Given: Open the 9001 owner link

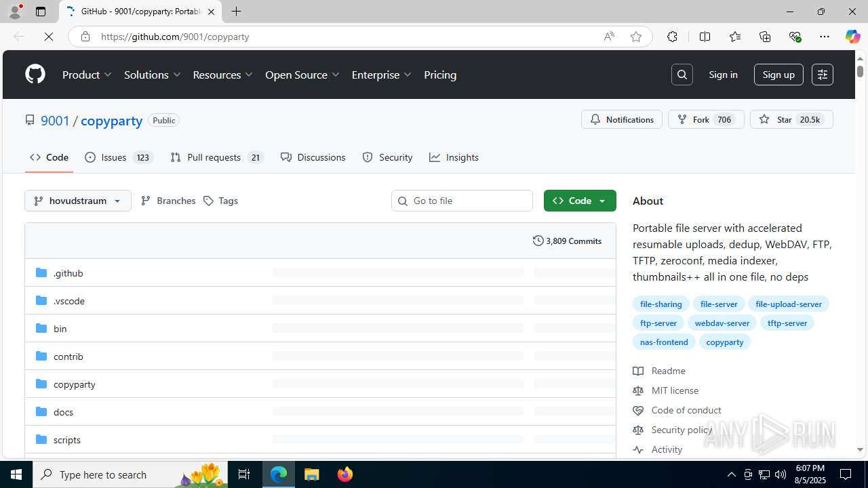Looking at the screenshot, I should point(55,121).
